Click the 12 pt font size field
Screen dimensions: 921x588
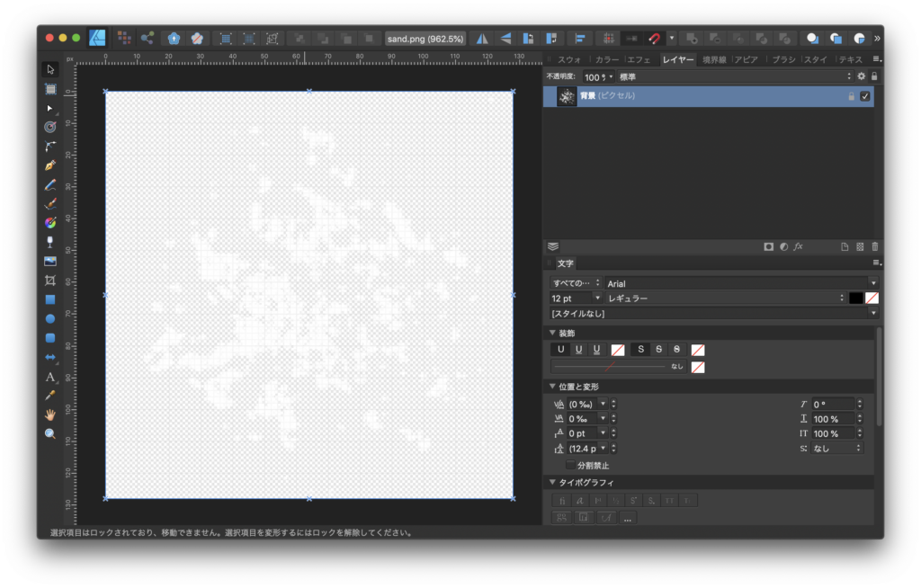click(x=571, y=298)
